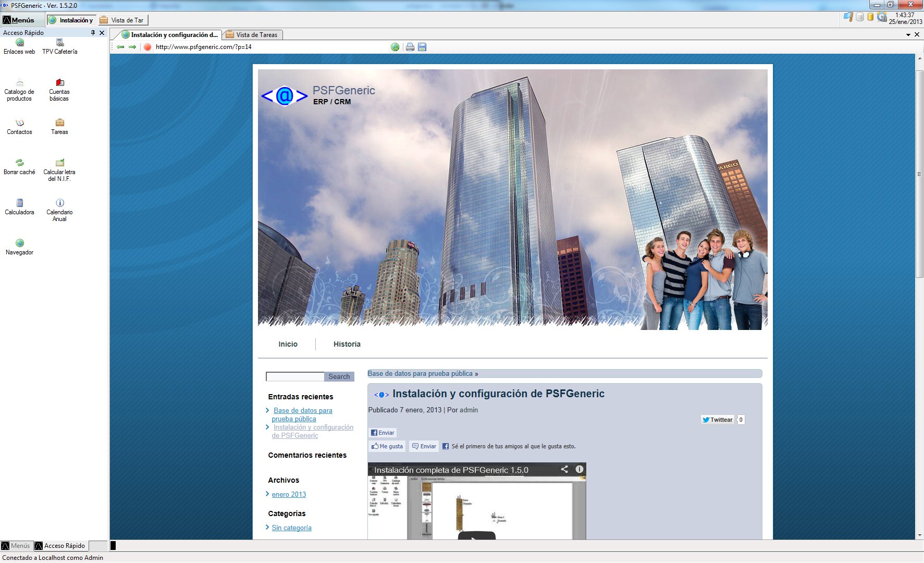This screenshot has height=563, width=924.
Task: Print the page with printer icon
Action: 410,47
